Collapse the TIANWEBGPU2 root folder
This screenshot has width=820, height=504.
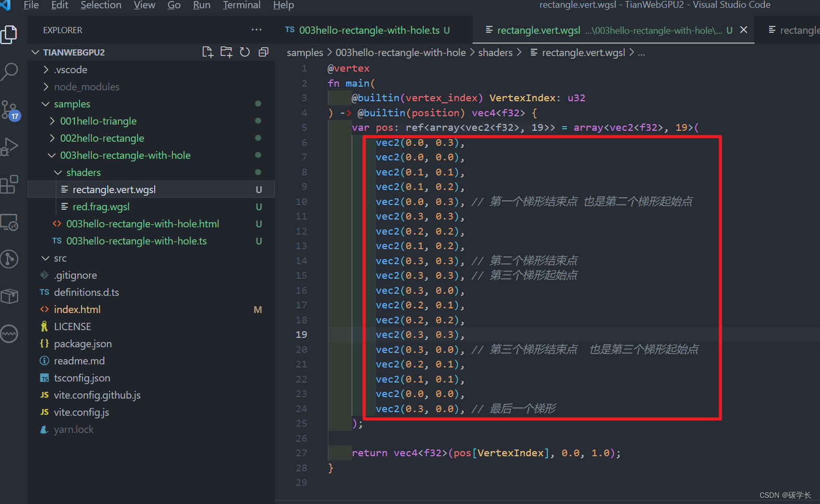35,52
